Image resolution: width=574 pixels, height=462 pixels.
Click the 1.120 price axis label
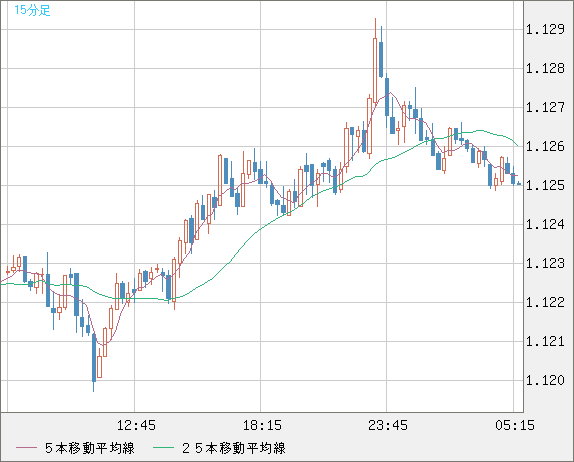545,380
